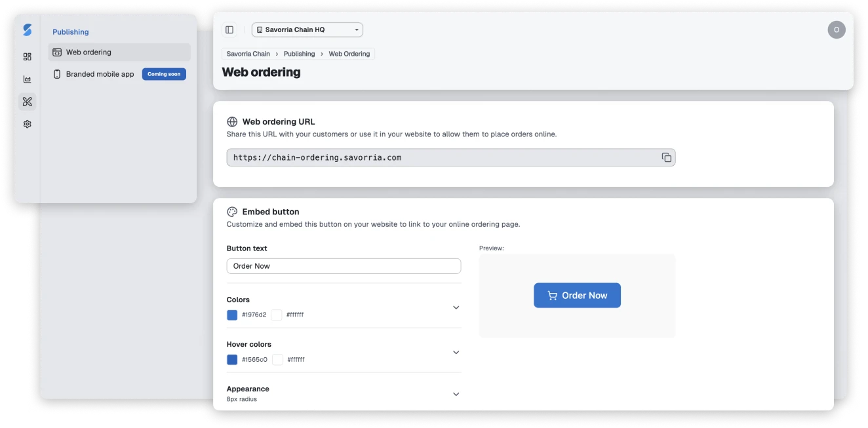The width and height of the screenshot is (868, 428).
Task: Click inside the Button text field
Action: pyautogui.click(x=344, y=265)
